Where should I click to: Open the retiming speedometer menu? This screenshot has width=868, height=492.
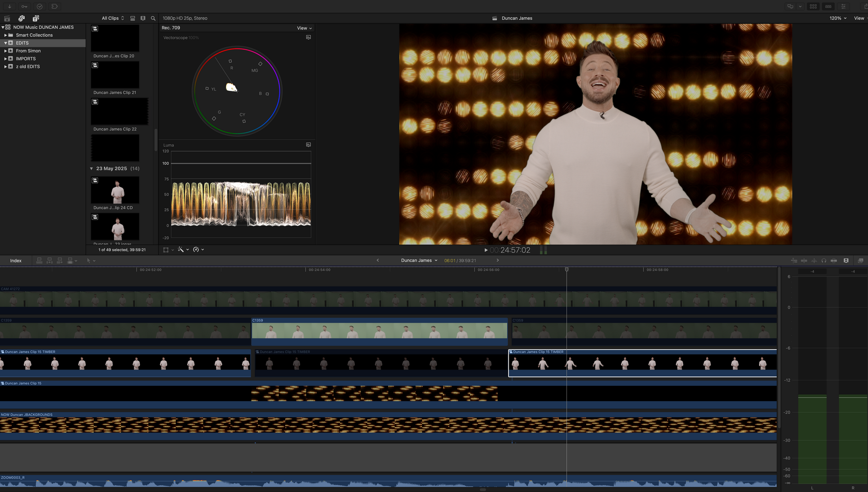198,249
